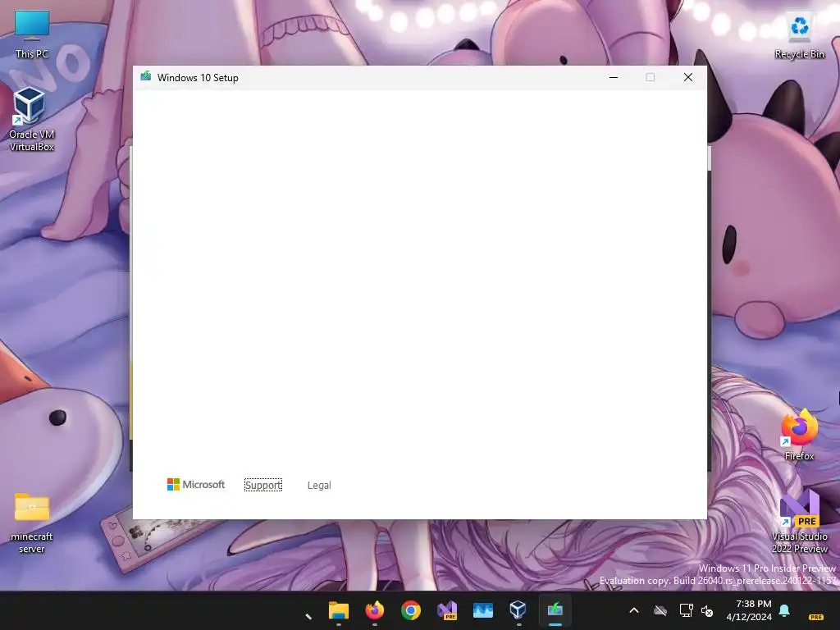Select Visual Studio 2022 Preview desktop shortcut
The height and width of the screenshot is (630, 840).
[799, 522]
